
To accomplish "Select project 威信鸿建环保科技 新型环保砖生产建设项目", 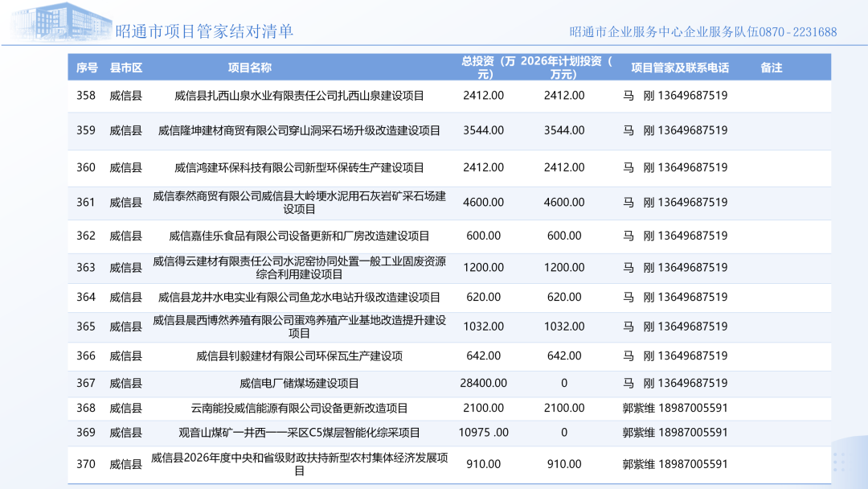I will point(299,168).
